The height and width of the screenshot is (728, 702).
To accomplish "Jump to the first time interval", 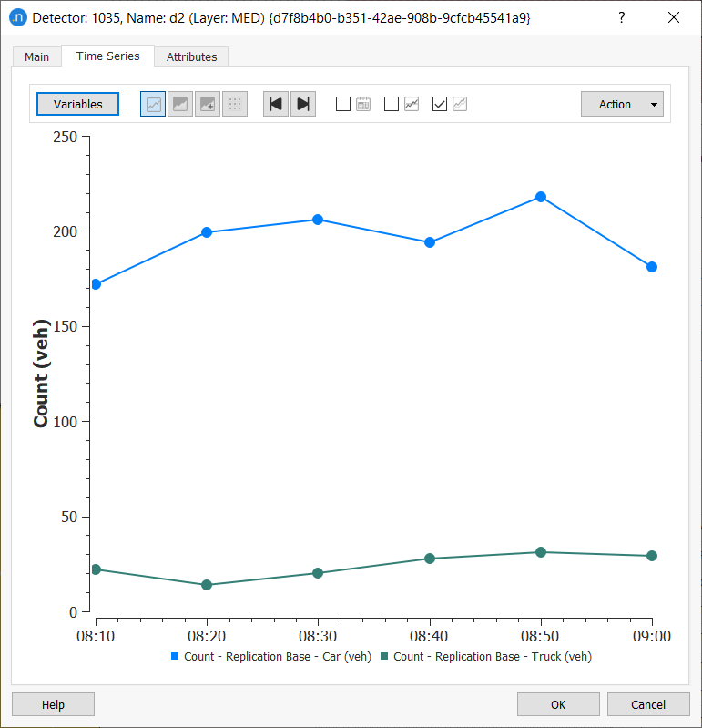I will pos(276,104).
